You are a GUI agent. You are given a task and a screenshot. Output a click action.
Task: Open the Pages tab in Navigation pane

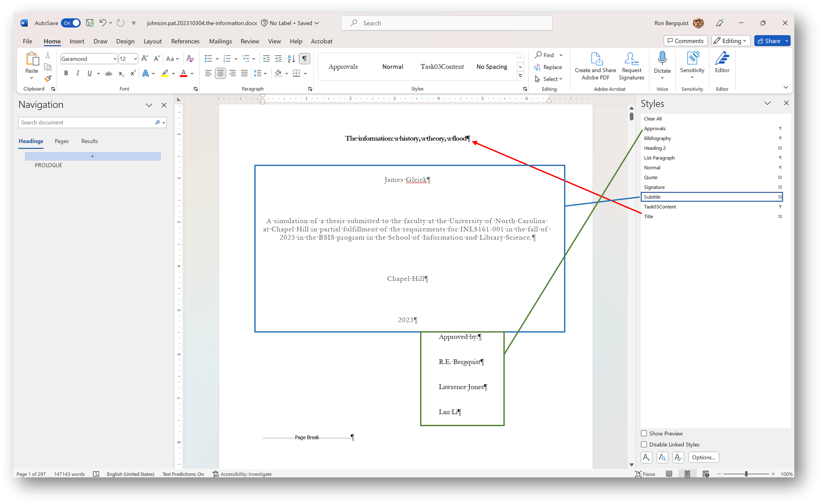(x=62, y=141)
